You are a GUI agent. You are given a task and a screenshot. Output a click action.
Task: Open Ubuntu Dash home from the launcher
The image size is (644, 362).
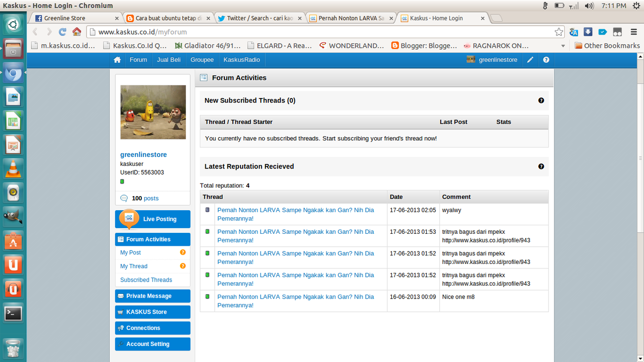[x=13, y=25]
